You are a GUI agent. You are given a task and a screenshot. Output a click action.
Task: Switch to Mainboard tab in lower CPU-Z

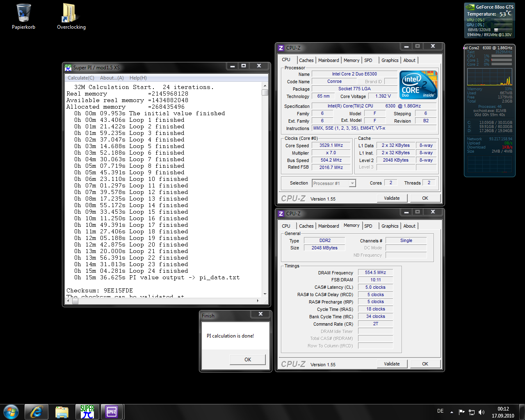click(x=329, y=226)
